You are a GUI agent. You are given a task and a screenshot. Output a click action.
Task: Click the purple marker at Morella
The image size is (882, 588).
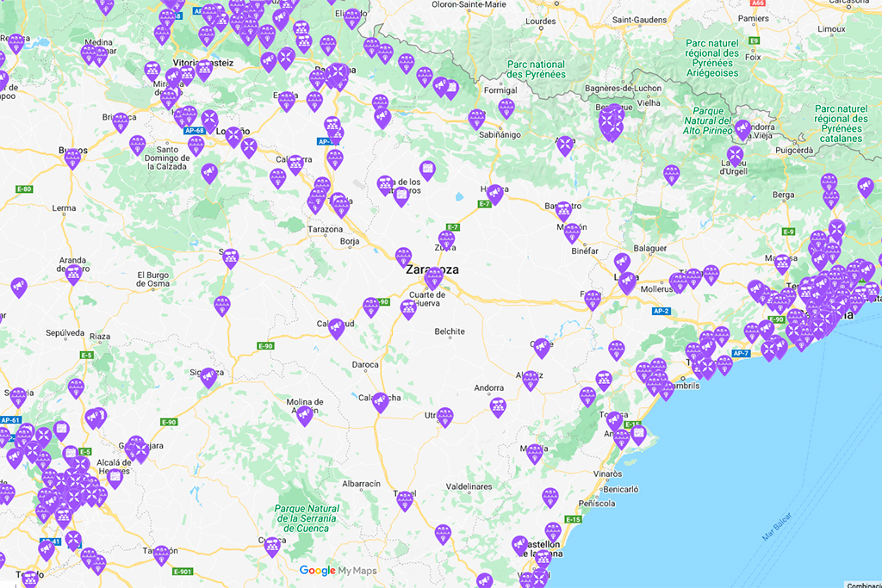534,454
